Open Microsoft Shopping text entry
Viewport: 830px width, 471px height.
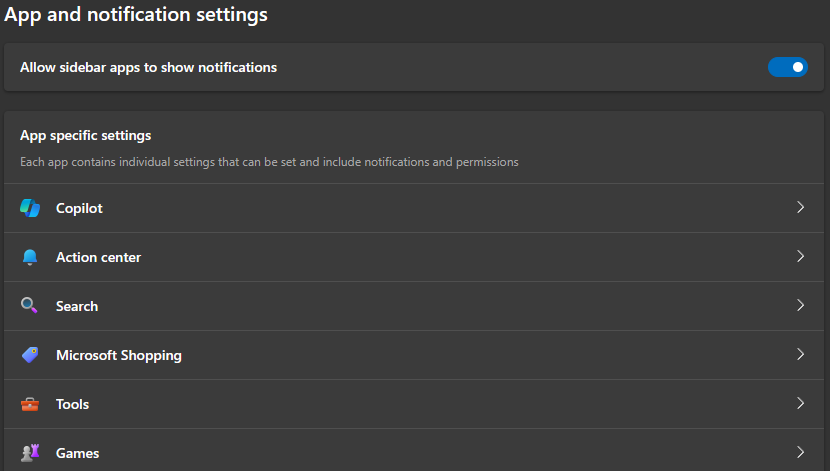click(x=119, y=356)
